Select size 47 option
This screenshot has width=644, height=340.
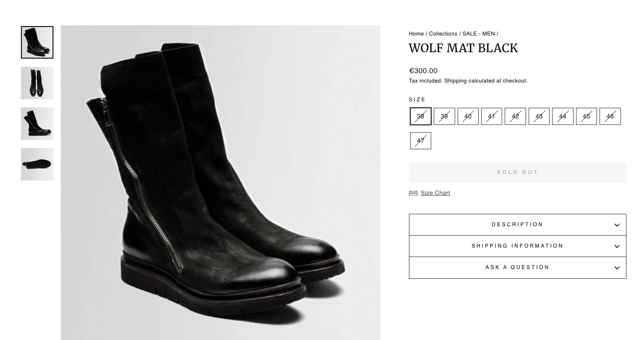pos(421,141)
